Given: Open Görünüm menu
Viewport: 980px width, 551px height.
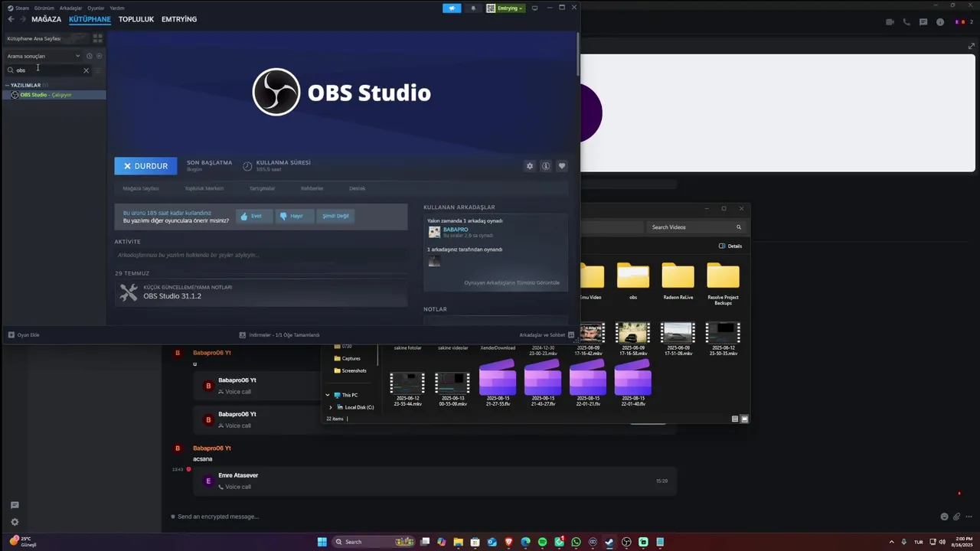Looking at the screenshot, I should click(x=44, y=8).
